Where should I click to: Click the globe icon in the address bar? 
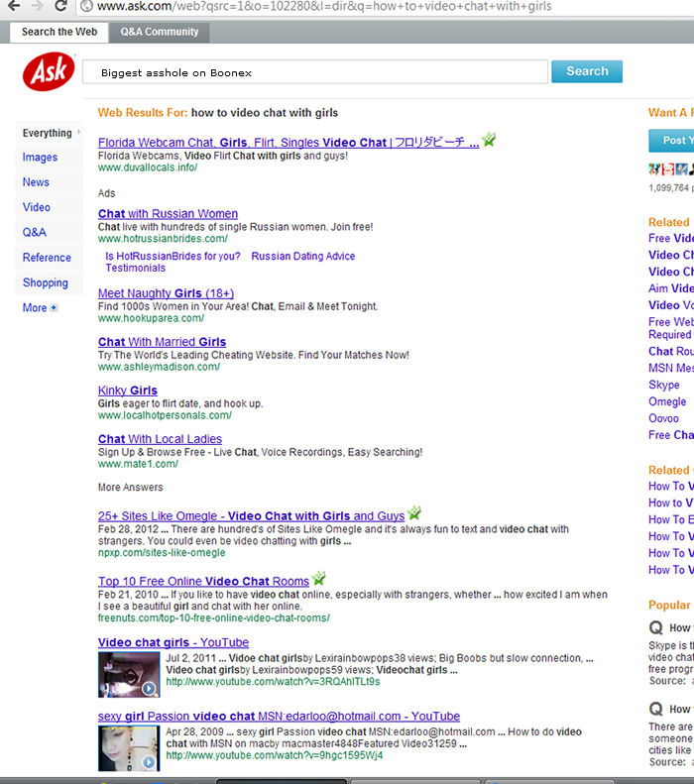[x=87, y=7]
